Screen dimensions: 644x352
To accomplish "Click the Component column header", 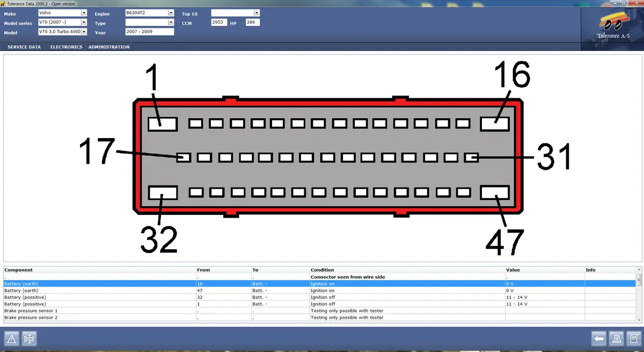I will click(x=100, y=270).
